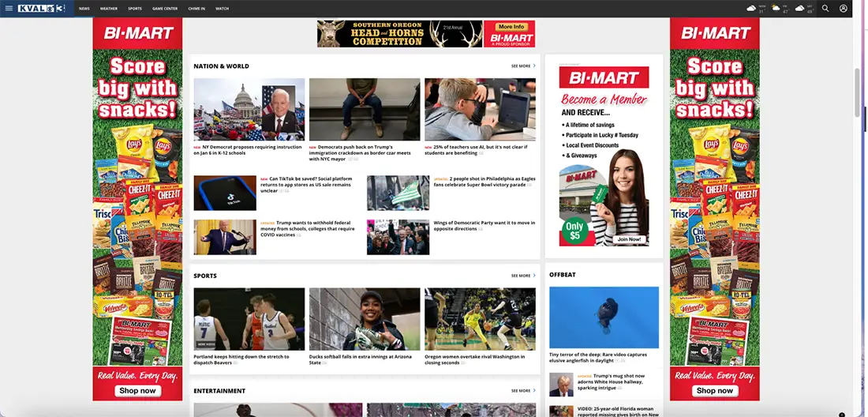Click Shop now on right Bi-Mart ad
Image resolution: width=868 pixels, height=417 pixels.
point(715,390)
